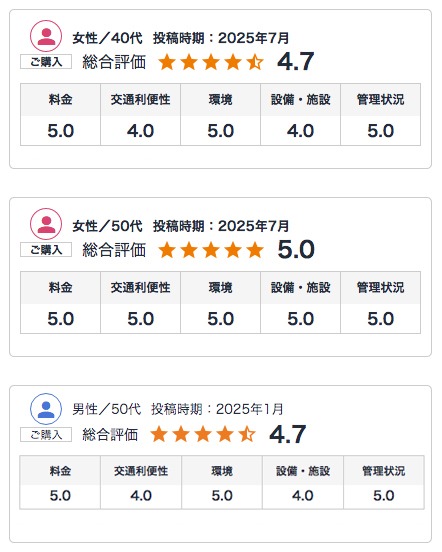Screen dimensions: 442x552
Task: Click 女性／40代 reviewer label
Action: pos(107,38)
